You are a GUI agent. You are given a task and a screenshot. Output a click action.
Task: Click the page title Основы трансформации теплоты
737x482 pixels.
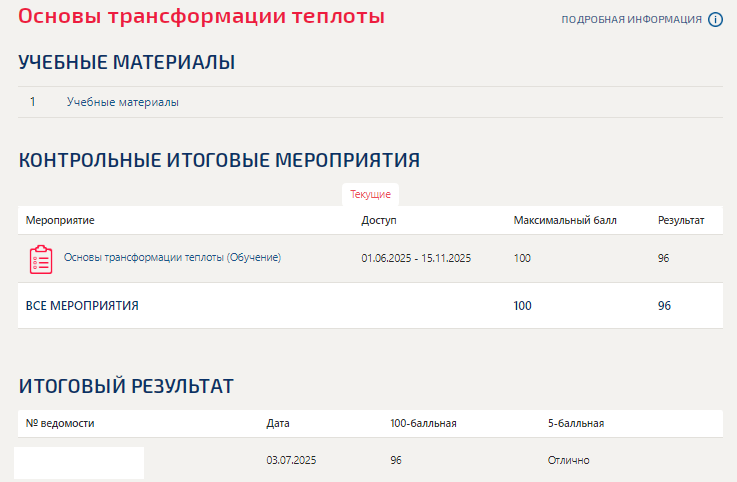pos(202,16)
